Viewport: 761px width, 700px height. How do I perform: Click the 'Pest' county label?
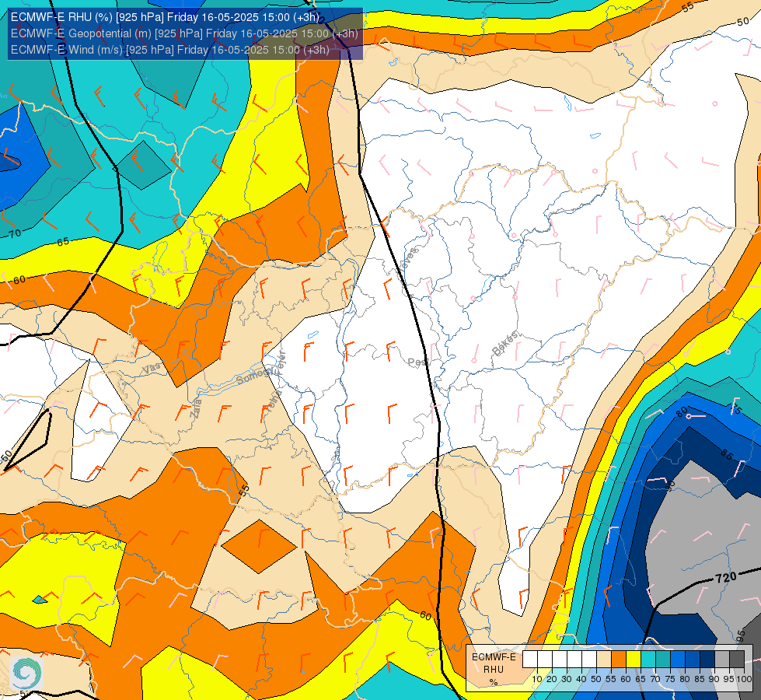(417, 362)
